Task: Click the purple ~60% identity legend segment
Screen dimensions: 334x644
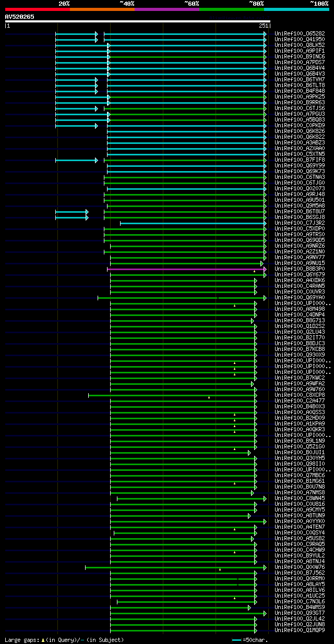Action: pos(166,9)
